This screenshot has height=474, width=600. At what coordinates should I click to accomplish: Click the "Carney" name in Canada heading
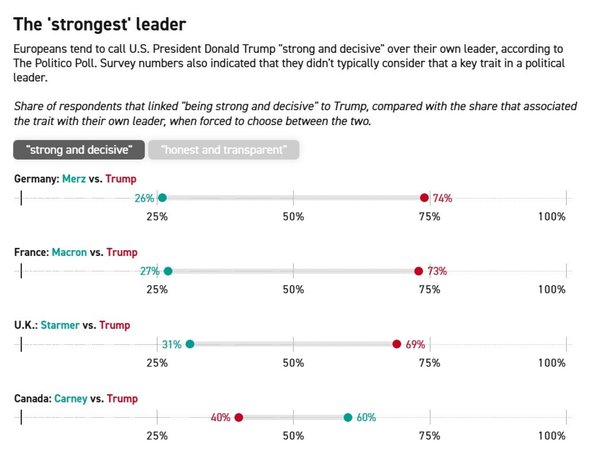click(x=71, y=399)
